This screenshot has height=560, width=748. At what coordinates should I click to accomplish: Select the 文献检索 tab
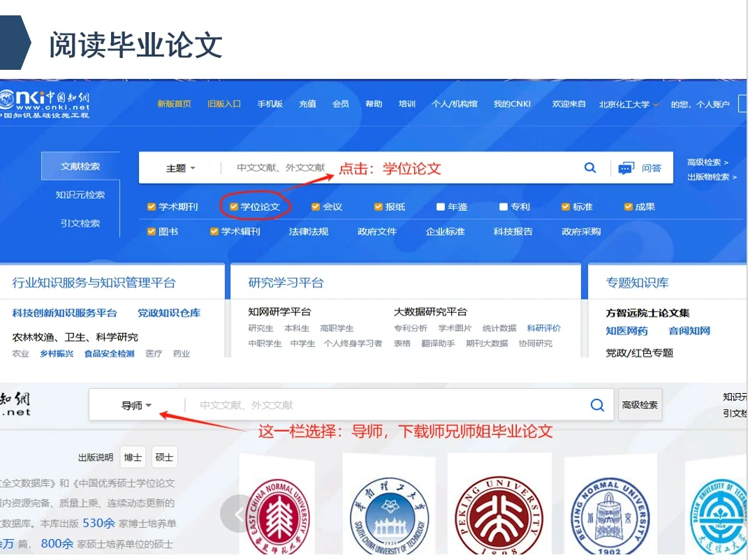[80, 166]
